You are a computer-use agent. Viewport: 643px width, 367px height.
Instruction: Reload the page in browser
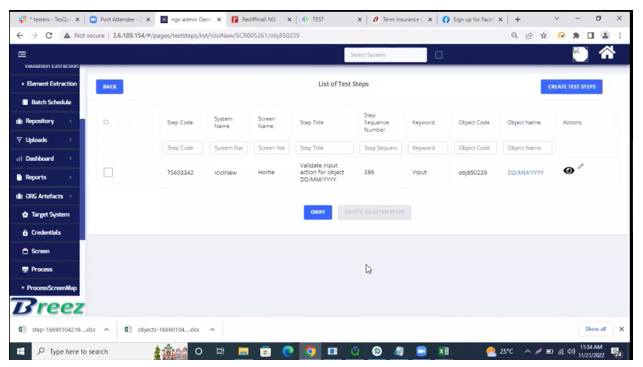(49, 36)
